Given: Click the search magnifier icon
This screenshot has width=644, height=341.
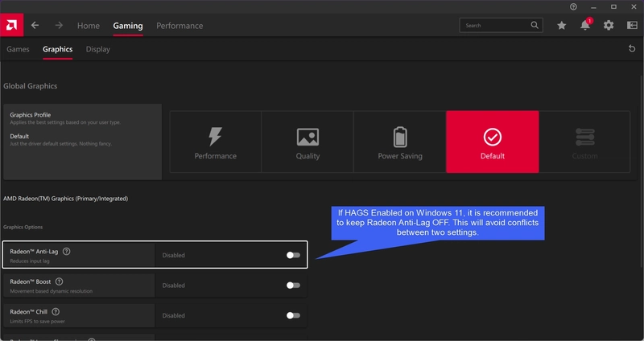Looking at the screenshot, I should (535, 25).
